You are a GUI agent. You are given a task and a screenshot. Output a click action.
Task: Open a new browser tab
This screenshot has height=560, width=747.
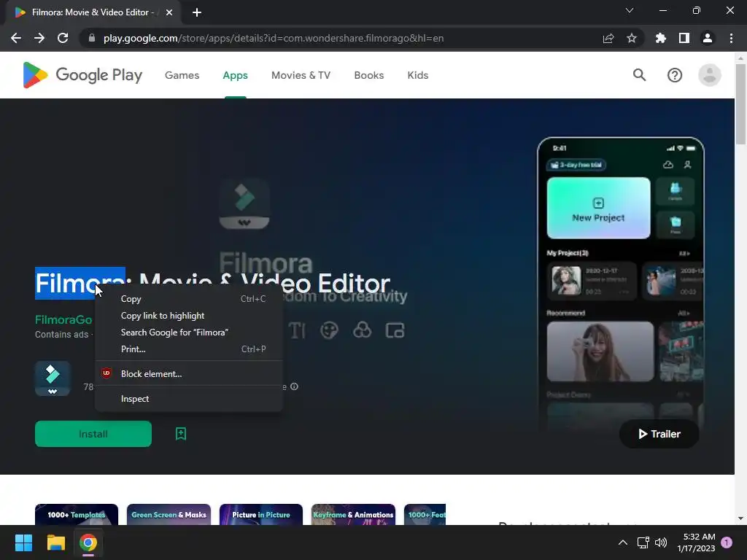[x=197, y=12]
